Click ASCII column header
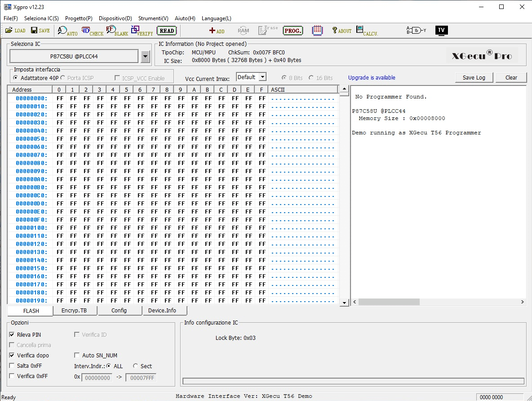 [x=303, y=89]
